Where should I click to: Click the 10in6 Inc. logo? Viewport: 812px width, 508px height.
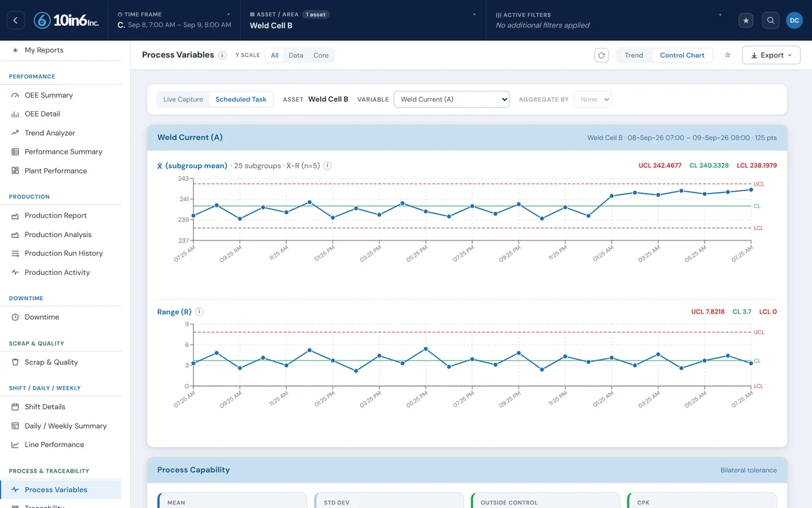tap(66, 20)
